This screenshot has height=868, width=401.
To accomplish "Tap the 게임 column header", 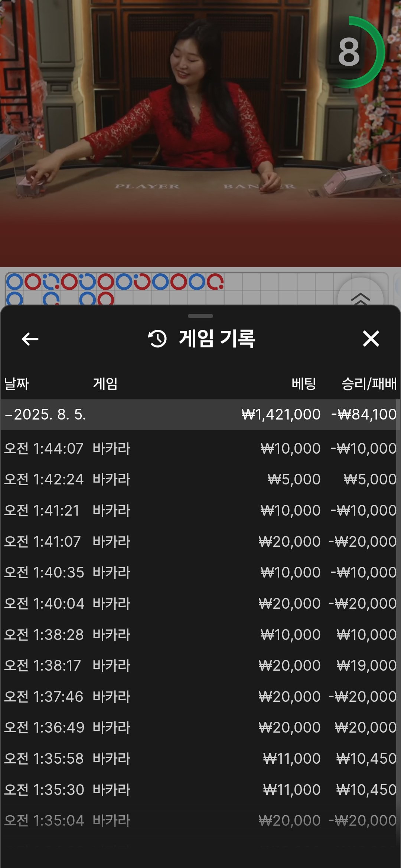I will (x=105, y=384).
